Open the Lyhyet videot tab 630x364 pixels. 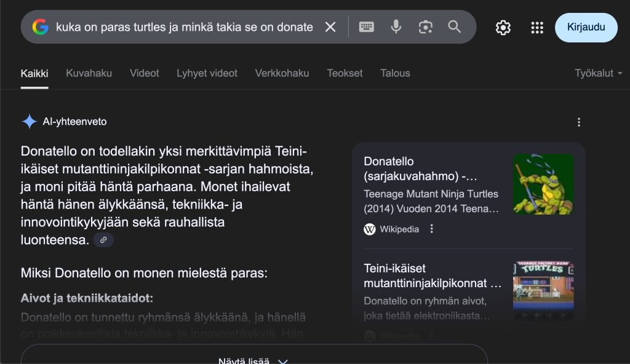(207, 73)
